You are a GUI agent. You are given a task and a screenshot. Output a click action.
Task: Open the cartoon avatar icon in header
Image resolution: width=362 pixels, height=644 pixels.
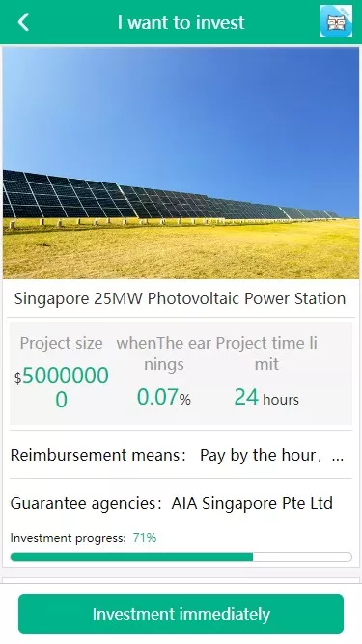click(x=336, y=21)
